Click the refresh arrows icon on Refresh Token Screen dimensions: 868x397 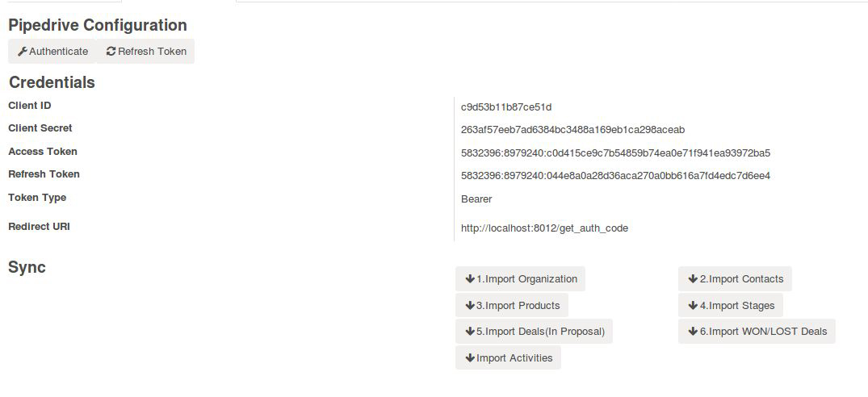pyautogui.click(x=111, y=52)
